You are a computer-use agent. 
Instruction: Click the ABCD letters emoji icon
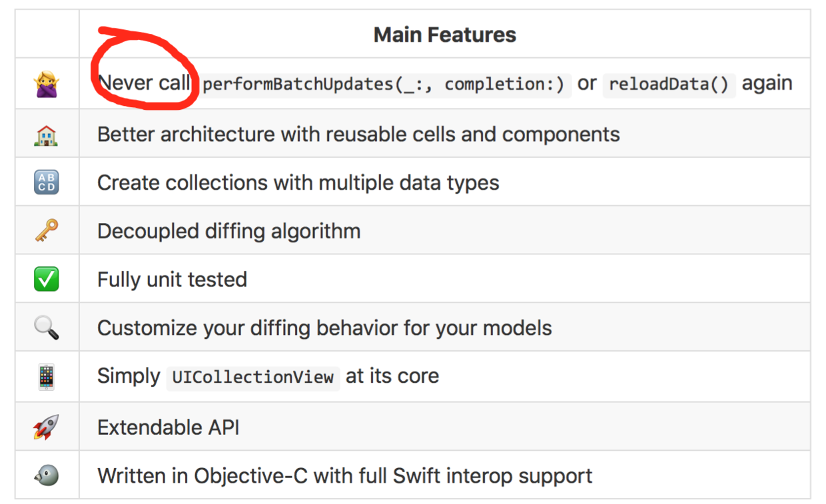pos(47,182)
